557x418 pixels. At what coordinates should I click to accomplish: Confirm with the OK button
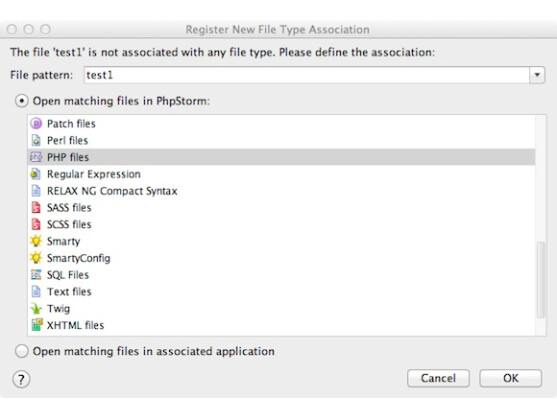coord(510,378)
